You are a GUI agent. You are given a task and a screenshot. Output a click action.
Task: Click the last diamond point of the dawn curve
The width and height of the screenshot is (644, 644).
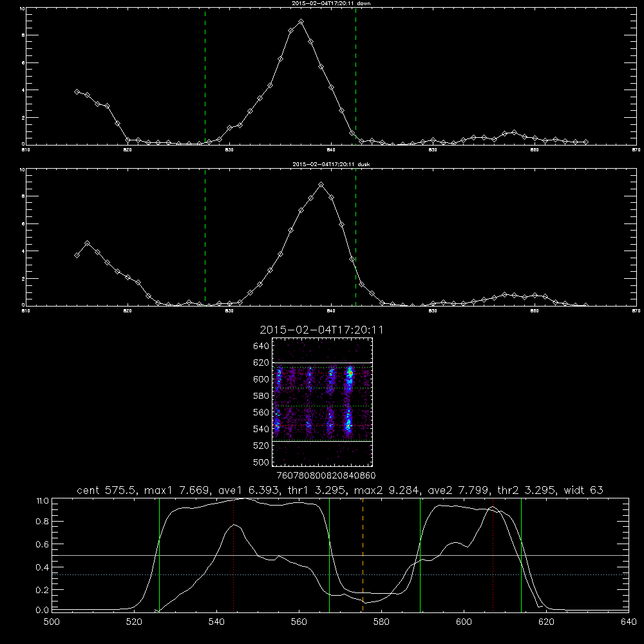click(585, 142)
